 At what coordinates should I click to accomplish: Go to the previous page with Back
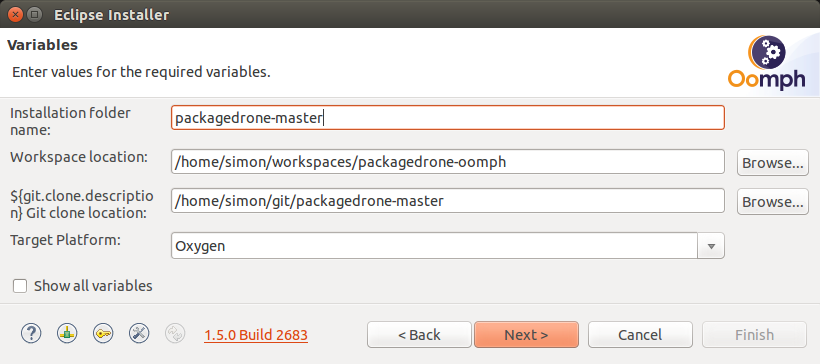(x=419, y=335)
